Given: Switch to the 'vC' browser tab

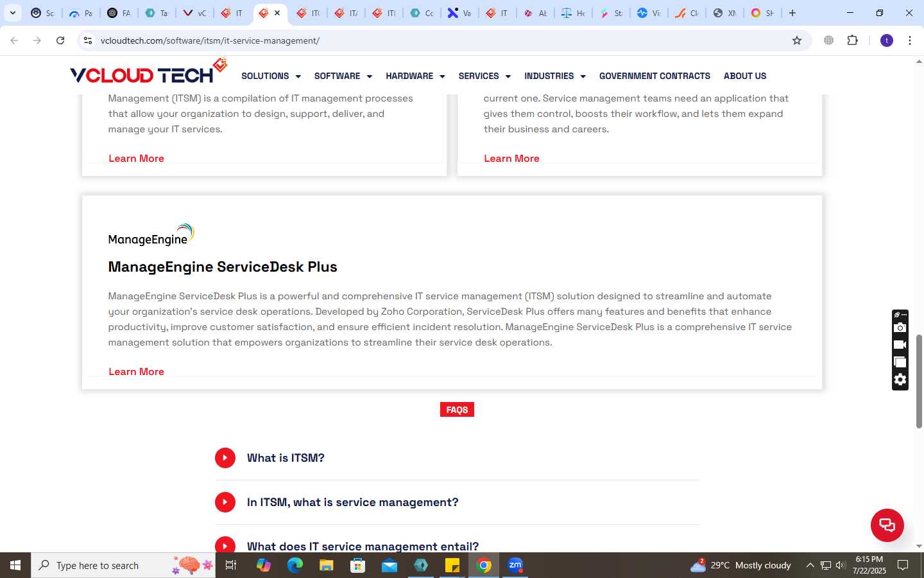Looking at the screenshot, I should tap(194, 13).
